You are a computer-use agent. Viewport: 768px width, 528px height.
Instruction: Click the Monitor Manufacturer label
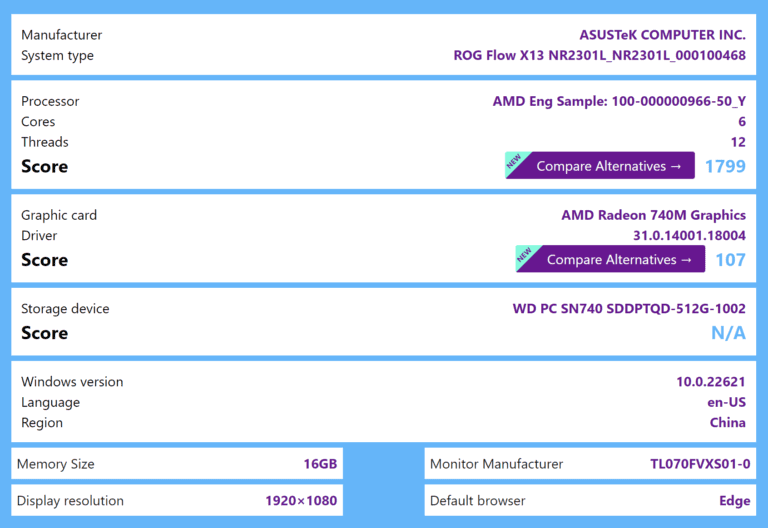(x=497, y=464)
